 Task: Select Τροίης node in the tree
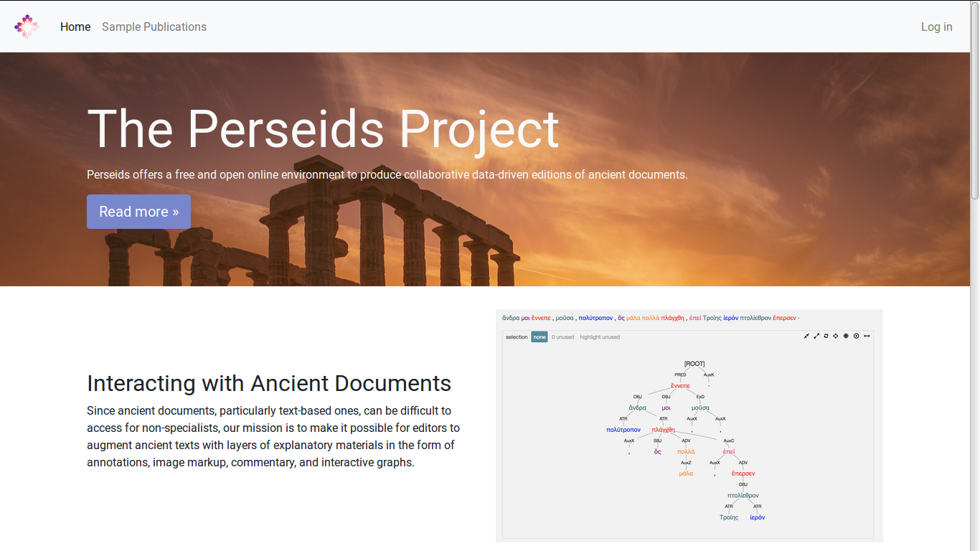click(x=729, y=517)
